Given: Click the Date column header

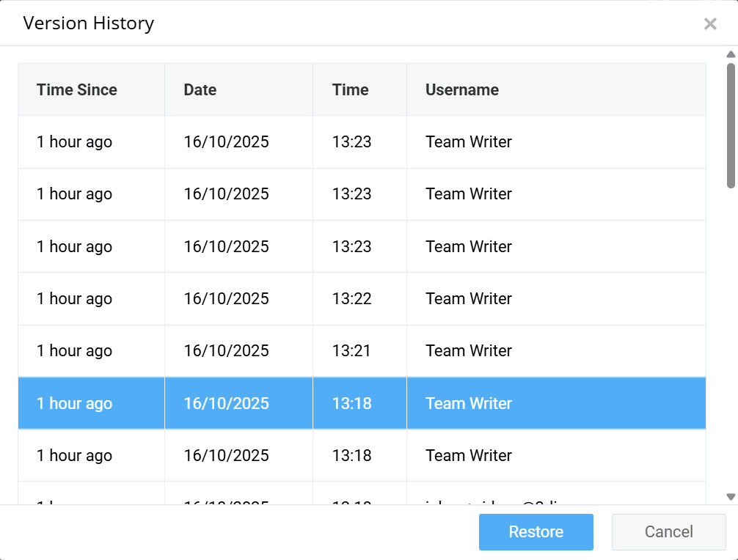Looking at the screenshot, I should 200,89.
